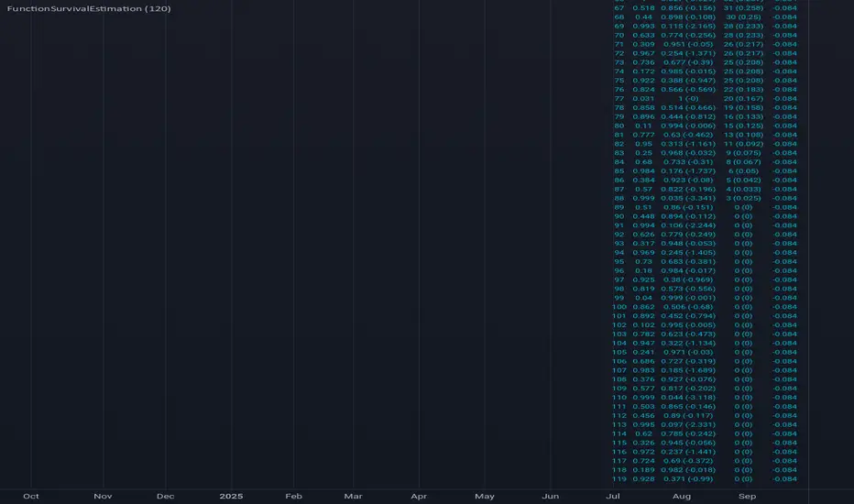This screenshot has height=504, width=854.
Task: Select the 0.115 (-2.165) cell in row 69
Action: click(688, 27)
